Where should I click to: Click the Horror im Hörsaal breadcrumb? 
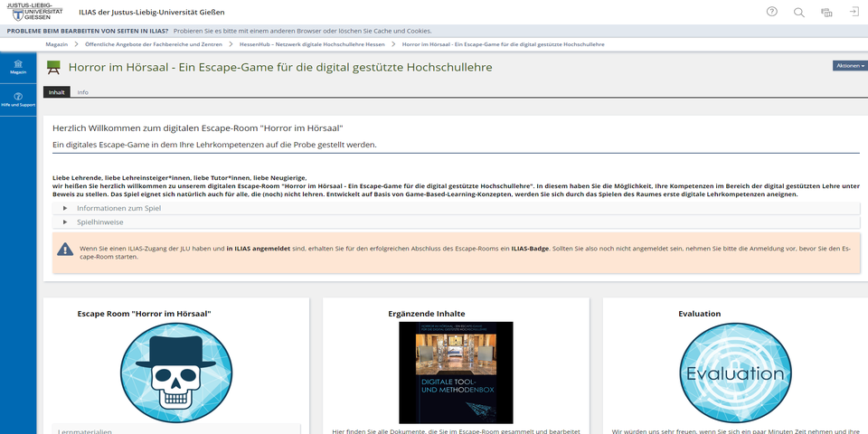504,43
